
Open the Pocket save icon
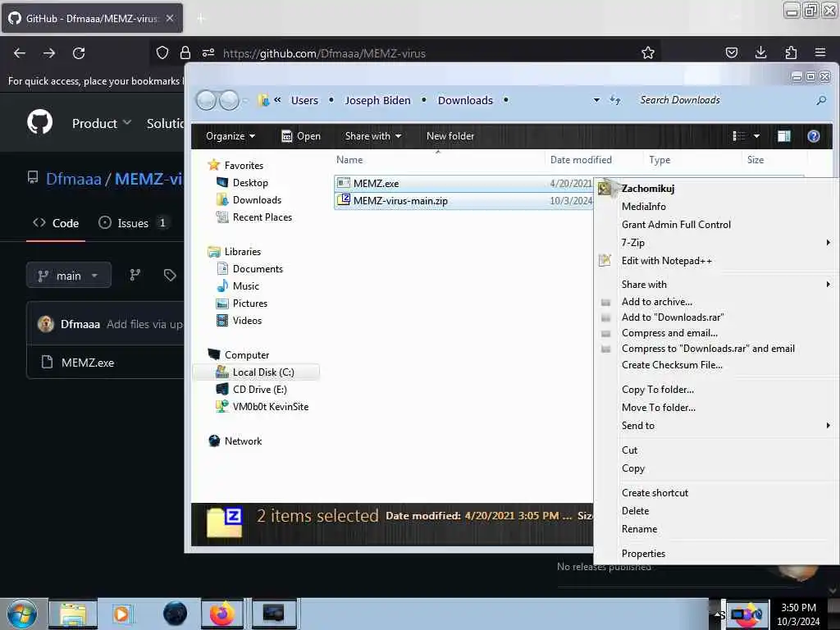coord(732,52)
